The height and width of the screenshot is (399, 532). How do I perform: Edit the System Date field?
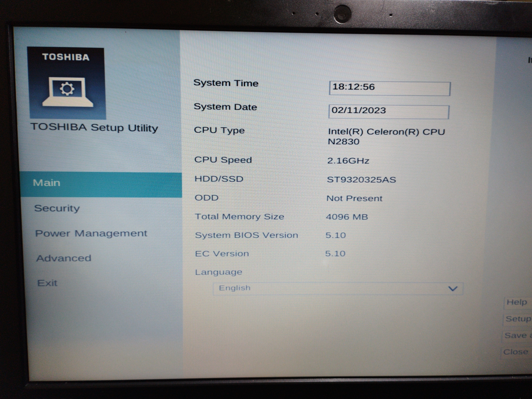click(388, 112)
